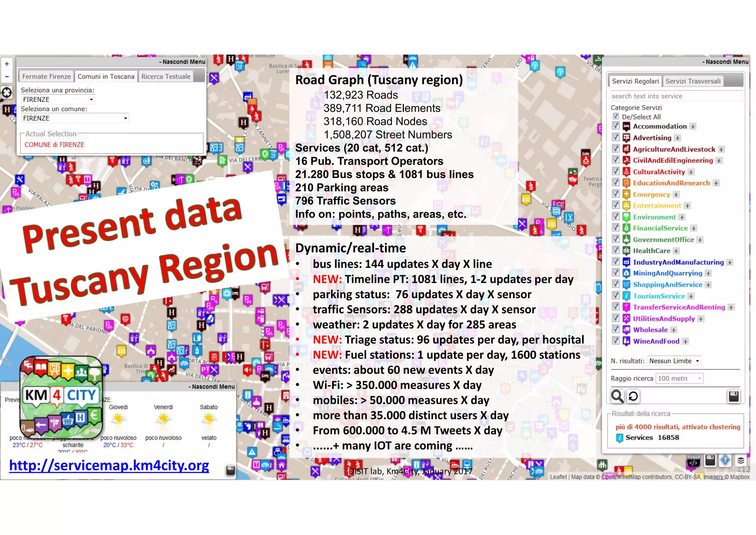Hide the left selection panel via Nascondi Menu
This screenshot has height=535, width=756.
coord(182,62)
